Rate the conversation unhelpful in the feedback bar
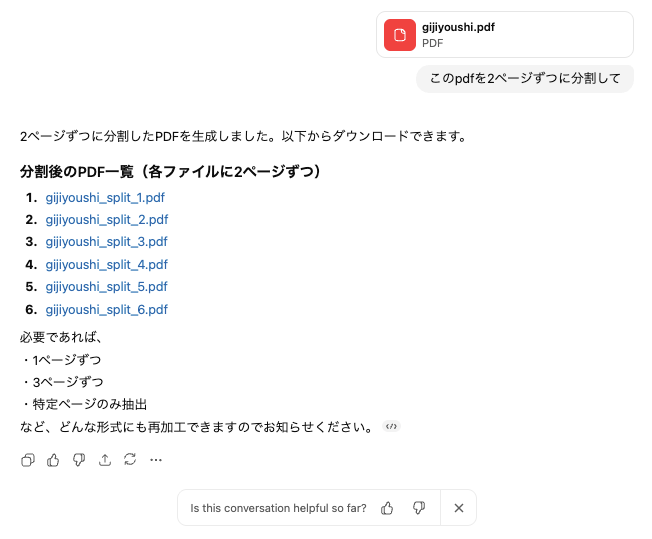652x539 pixels. pos(419,508)
